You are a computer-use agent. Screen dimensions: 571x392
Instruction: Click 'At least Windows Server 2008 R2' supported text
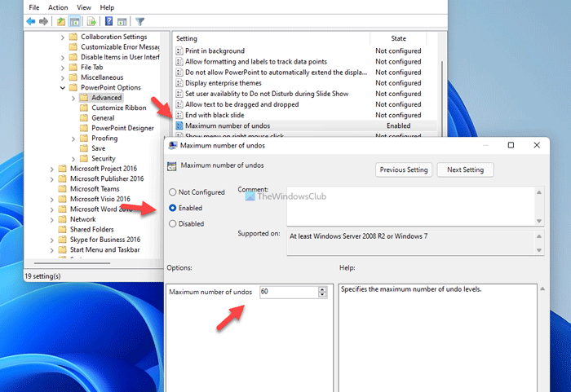coord(358,236)
